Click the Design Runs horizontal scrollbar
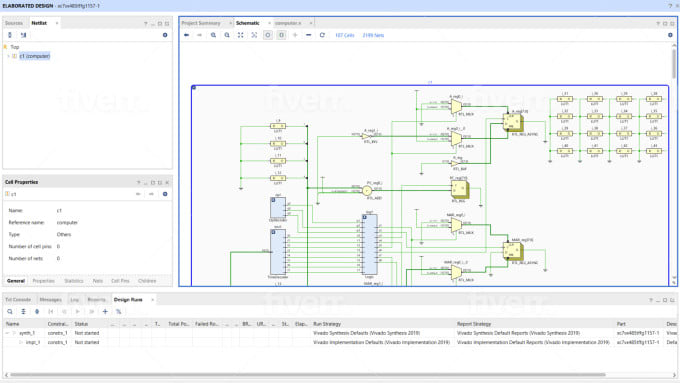 (308, 374)
